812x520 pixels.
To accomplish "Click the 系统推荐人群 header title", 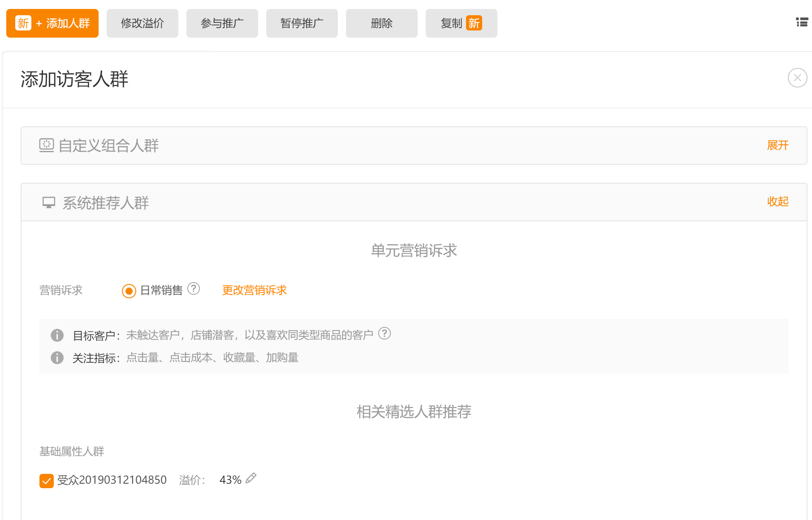I will (106, 203).
